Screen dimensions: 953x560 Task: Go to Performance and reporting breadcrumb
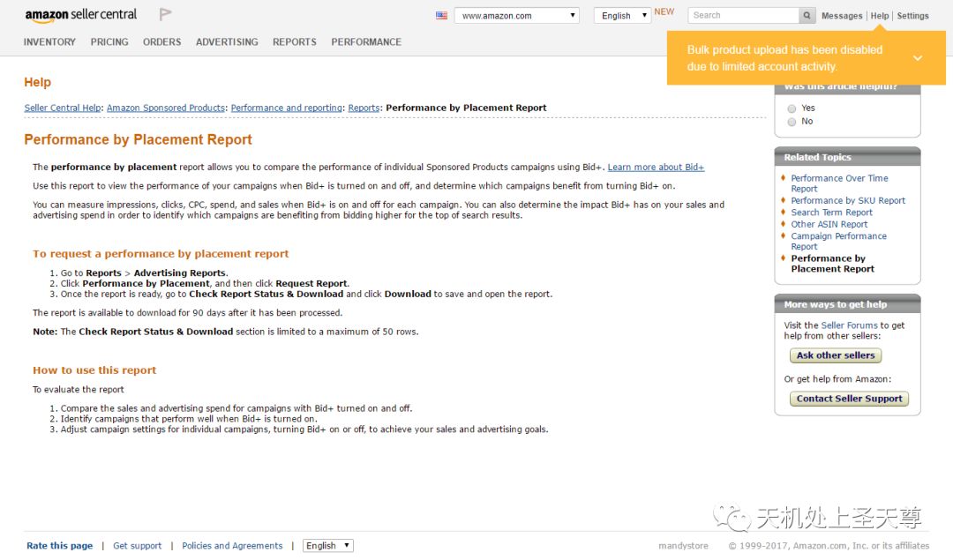pyautogui.click(x=286, y=108)
